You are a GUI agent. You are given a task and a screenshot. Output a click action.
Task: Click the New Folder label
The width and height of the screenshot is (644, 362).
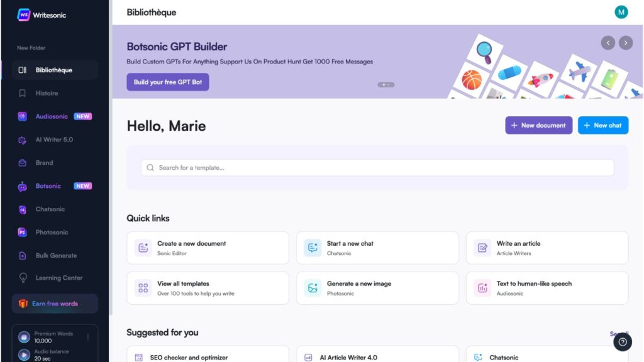point(31,48)
